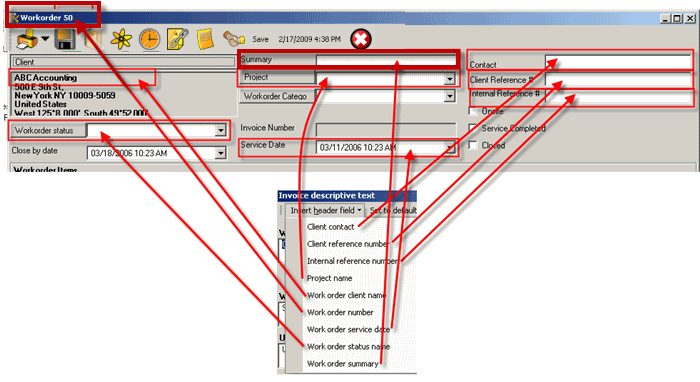Click the ABC Accounting client name text
This screenshot has width=700, height=382.
[x=46, y=78]
